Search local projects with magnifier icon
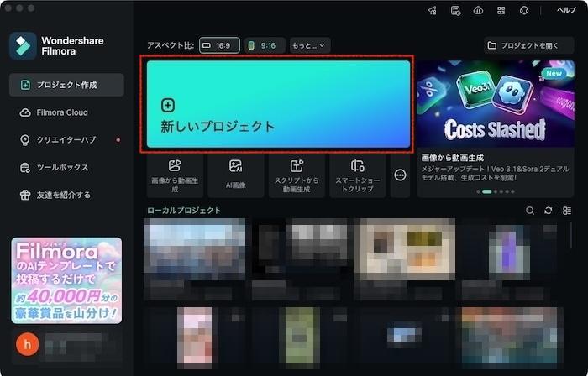The height and width of the screenshot is (376, 588). 530,211
